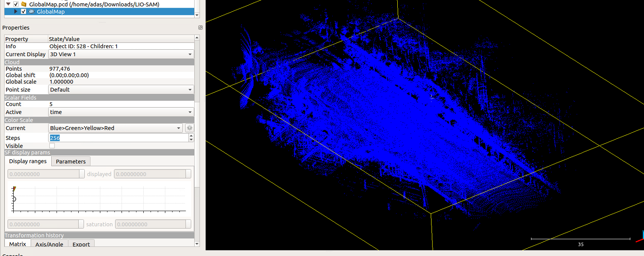This screenshot has height=256, width=644.
Task: Increase the color scale Steps value
Action: [x=191, y=136]
